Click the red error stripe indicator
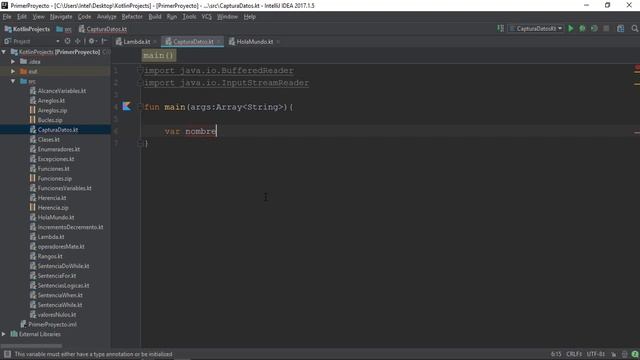Screen dimensions: 640x360 [637, 67]
